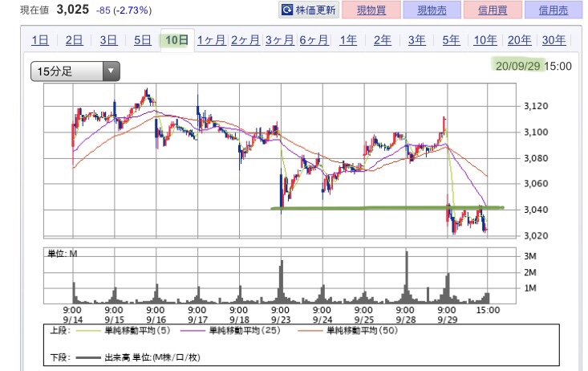Screen dimensions: 588x371
Task: Switch chart to 2ヶ月 range
Action: pos(245,40)
